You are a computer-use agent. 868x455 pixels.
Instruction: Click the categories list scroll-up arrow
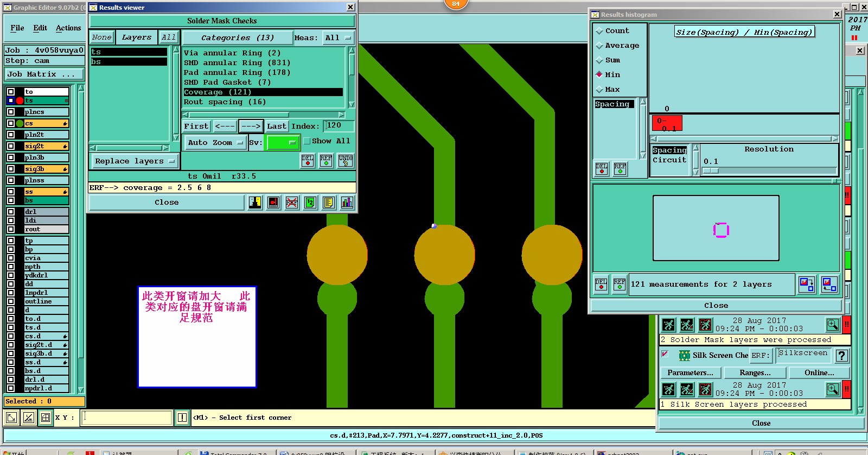[x=352, y=50]
